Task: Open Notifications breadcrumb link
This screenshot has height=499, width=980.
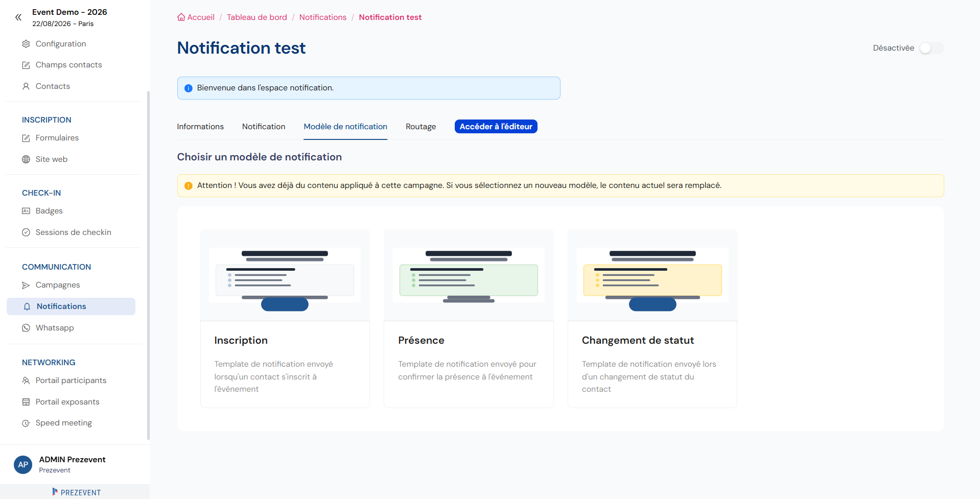Action: (323, 17)
